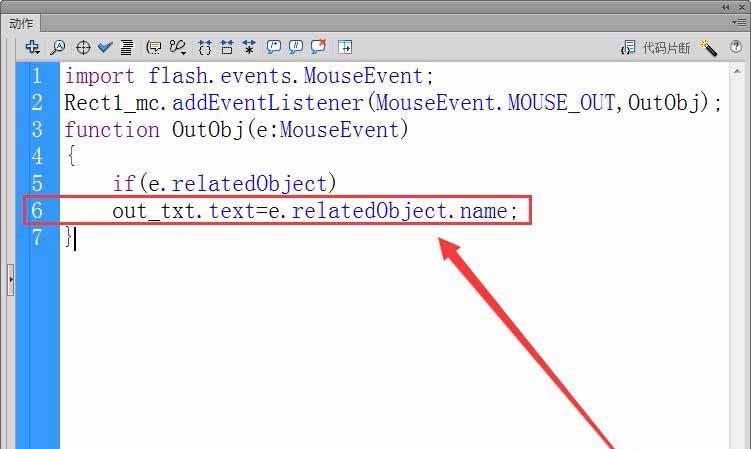Click line number 5 in the gutter
The image size is (751, 449).
click(x=37, y=183)
